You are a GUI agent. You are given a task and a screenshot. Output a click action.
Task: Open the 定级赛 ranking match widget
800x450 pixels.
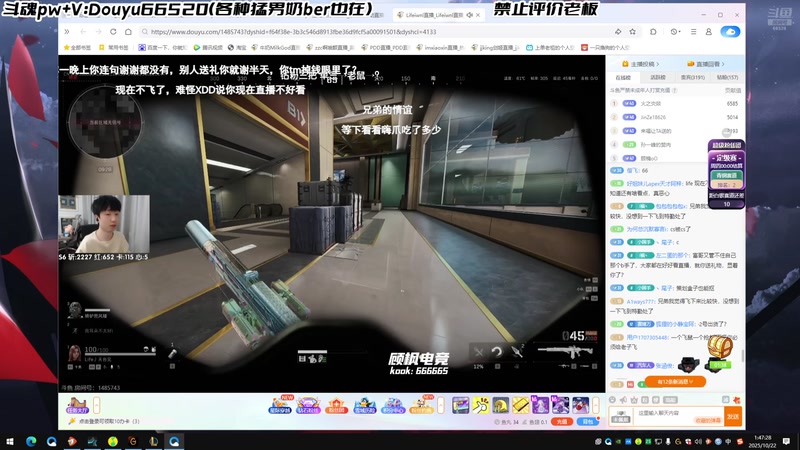click(727, 169)
